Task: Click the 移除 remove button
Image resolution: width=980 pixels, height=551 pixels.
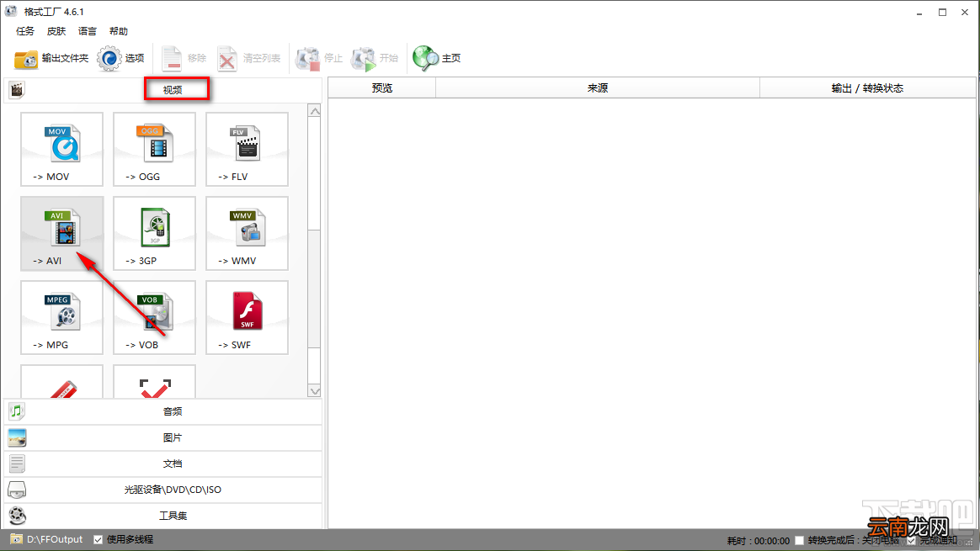Action: click(x=184, y=59)
